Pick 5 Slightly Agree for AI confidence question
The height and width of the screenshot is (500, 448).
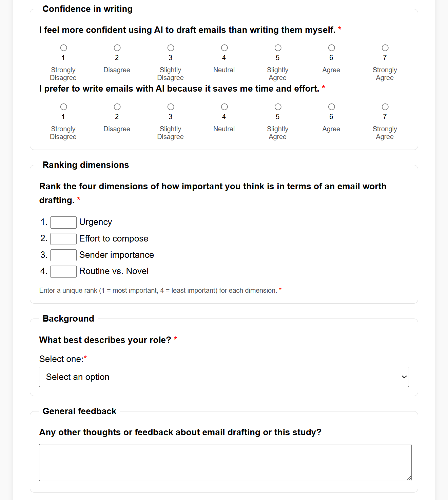278,48
